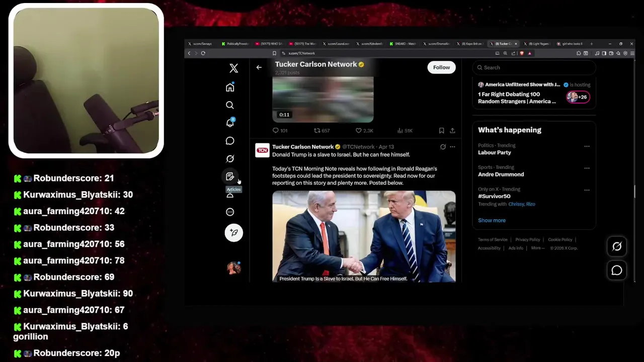The width and height of the screenshot is (644, 362).
Task: Ask Grok about the Apr 13 post
Action: click(x=443, y=147)
